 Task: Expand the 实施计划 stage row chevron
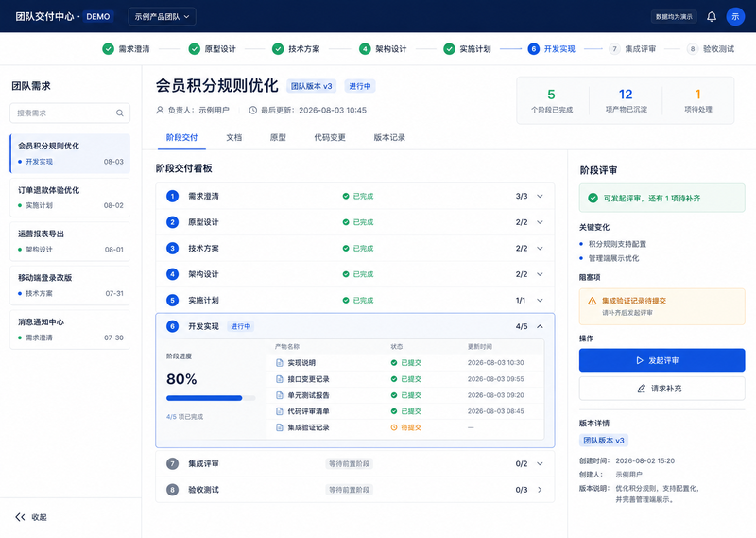pyautogui.click(x=540, y=300)
